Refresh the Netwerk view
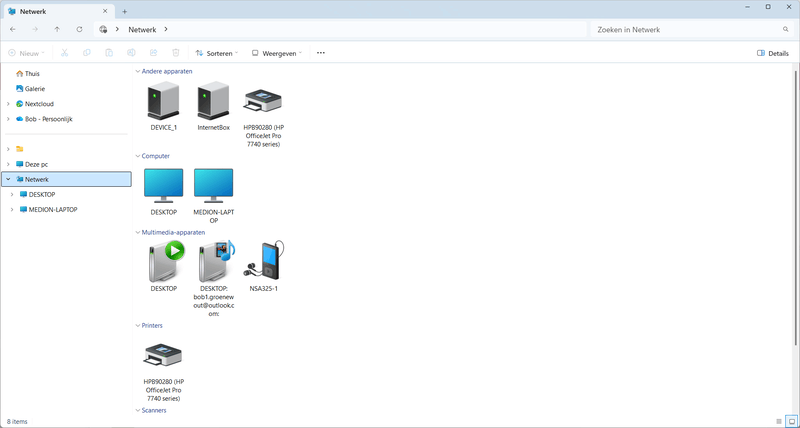This screenshot has width=800, height=428. 79,30
